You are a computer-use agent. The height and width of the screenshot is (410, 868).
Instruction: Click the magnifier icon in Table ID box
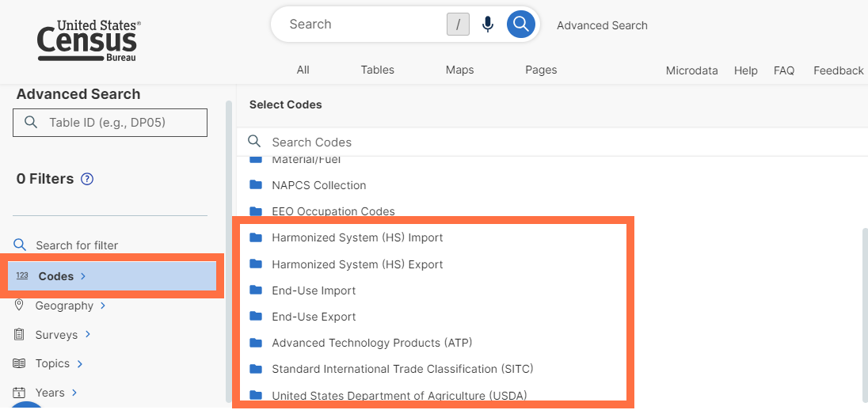coord(32,122)
